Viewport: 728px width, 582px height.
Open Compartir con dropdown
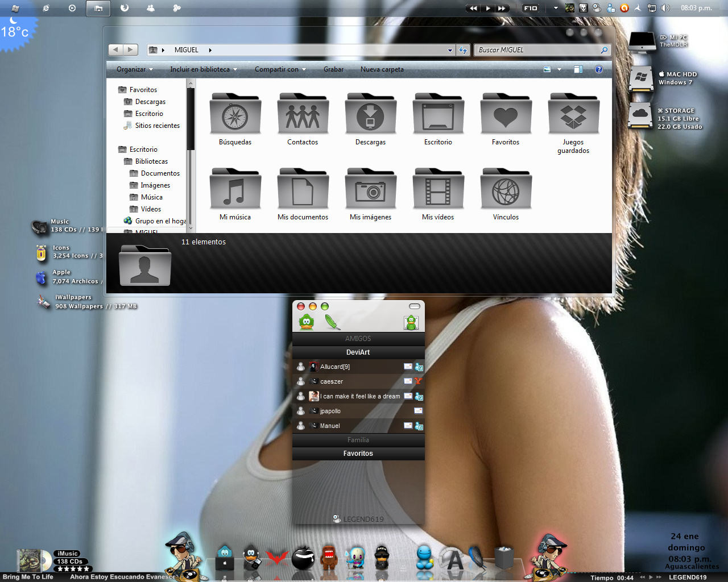coord(280,69)
